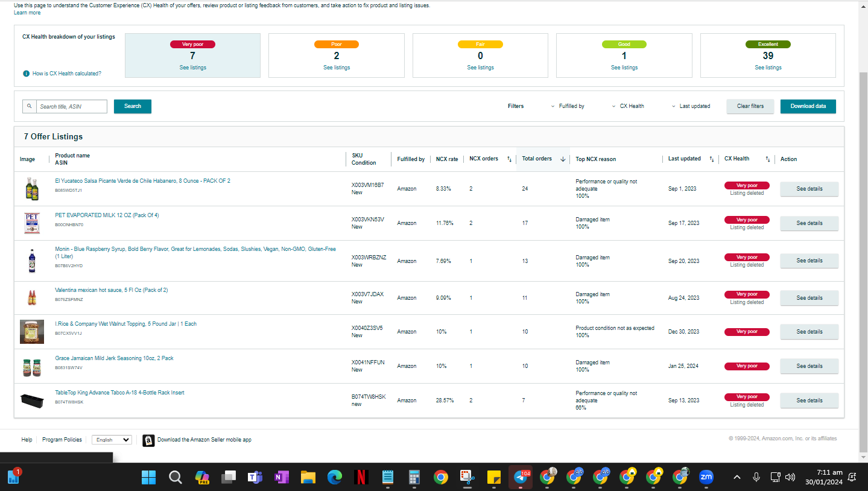Open Microsoft Edge from the taskbar
Viewport: 868px width, 491px height.
coord(335,478)
